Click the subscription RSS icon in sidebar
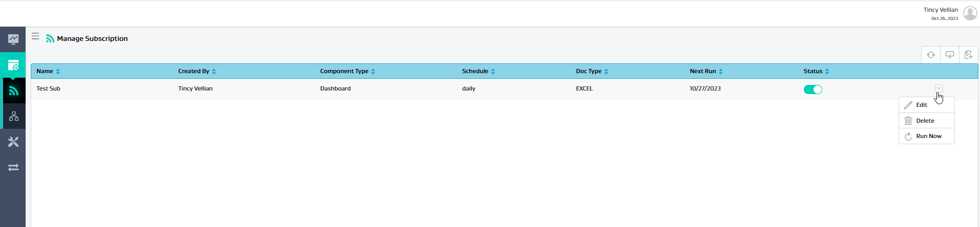This screenshot has height=227, width=980. (x=13, y=91)
